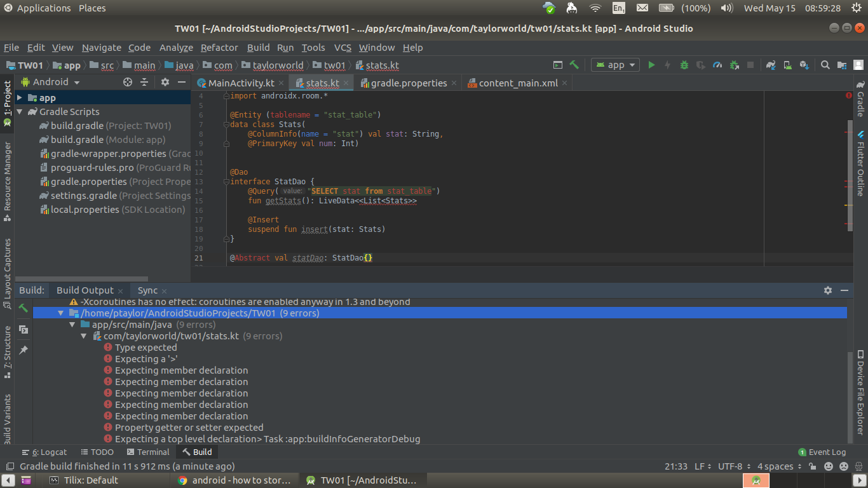Collapse the Gradle Scripts tree node
This screenshot has width=868, height=488.
20,112
